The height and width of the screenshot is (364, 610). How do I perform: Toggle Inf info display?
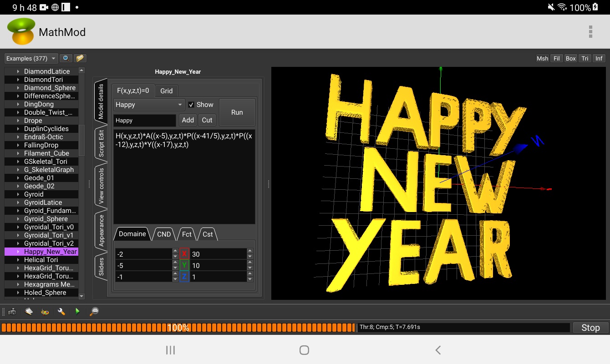click(x=599, y=58)
